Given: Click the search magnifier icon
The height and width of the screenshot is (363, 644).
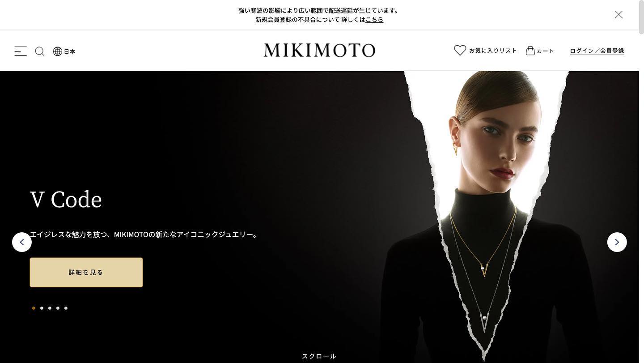Looking at the screenshot, I should (x=40, y=51).
